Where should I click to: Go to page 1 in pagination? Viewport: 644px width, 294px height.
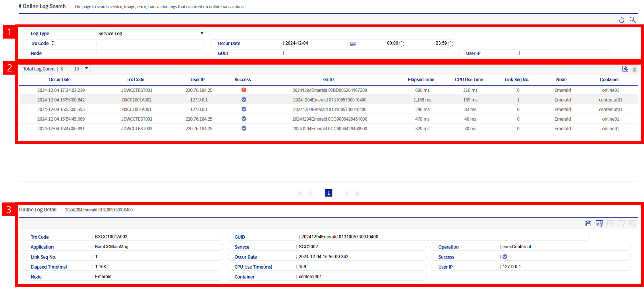tap(328, 193)
